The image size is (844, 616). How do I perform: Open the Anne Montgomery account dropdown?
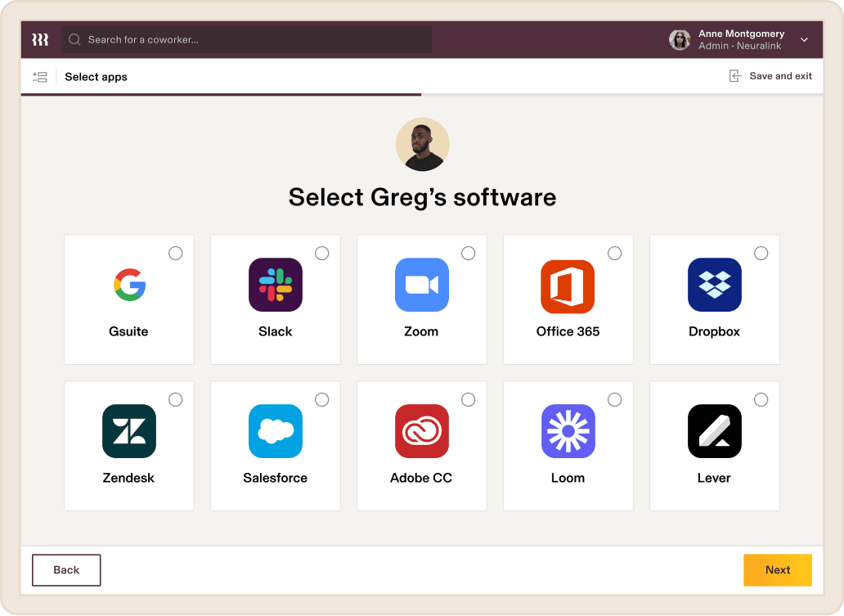pyautogui.click(x=804, y=39)
